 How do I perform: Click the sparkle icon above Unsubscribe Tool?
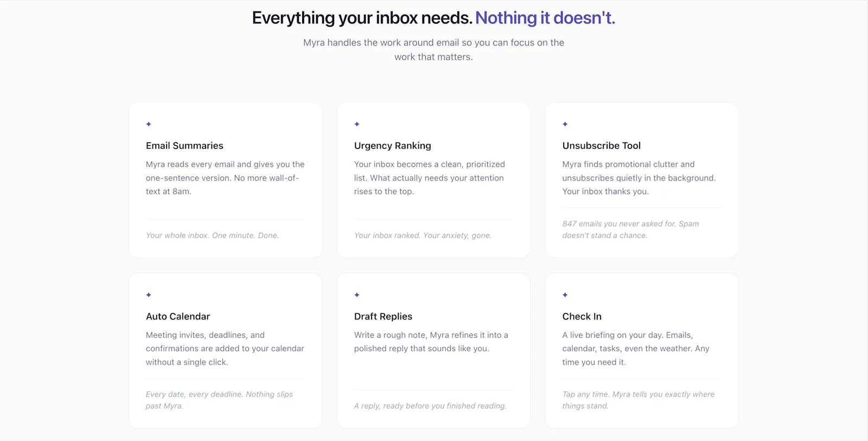pos(565,124)
